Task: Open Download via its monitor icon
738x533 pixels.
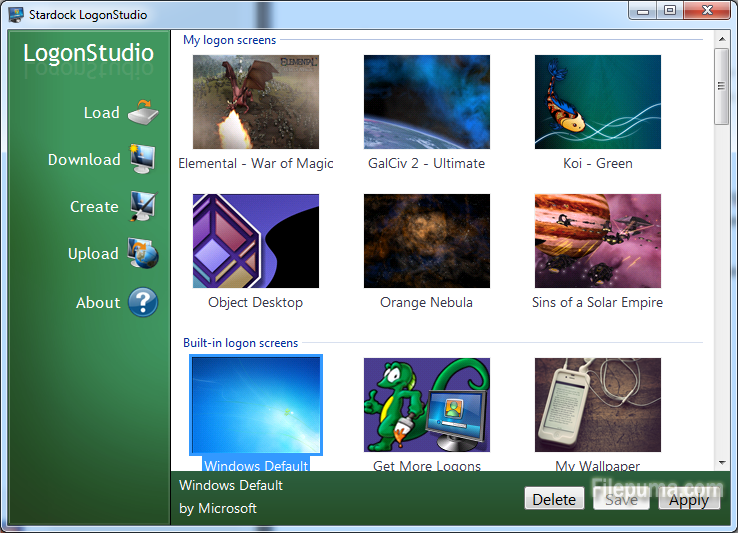Action: click(x=143, y=159)
